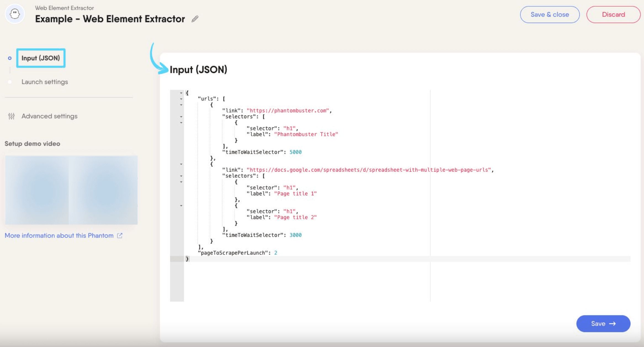Go to the Launch settings step
This screenshot has height=347, width=644.
tap(45, 82)
